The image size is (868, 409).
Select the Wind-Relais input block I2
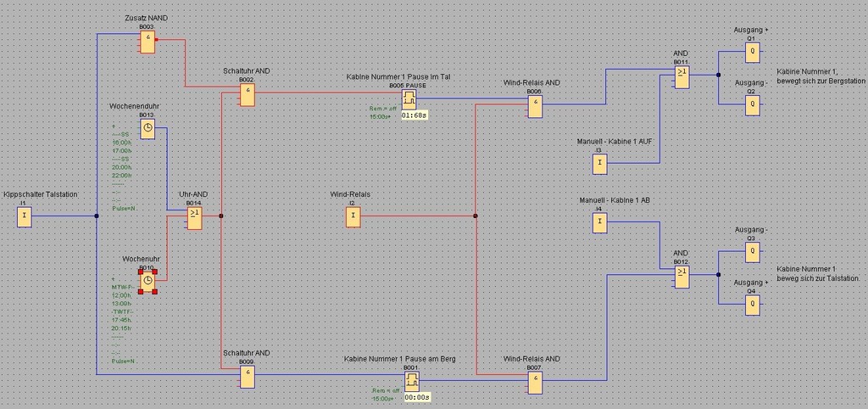pyautogui.click(x=353, y=218)
